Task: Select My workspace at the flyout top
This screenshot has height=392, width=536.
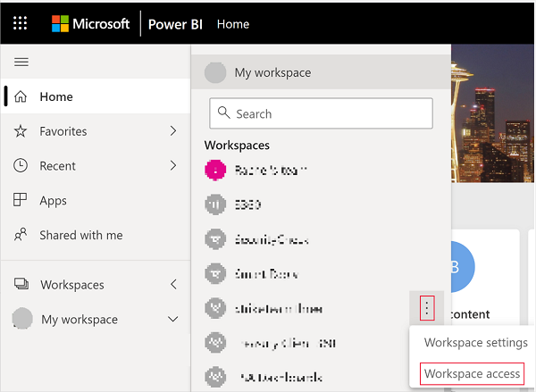Action: tap(321, 72)
